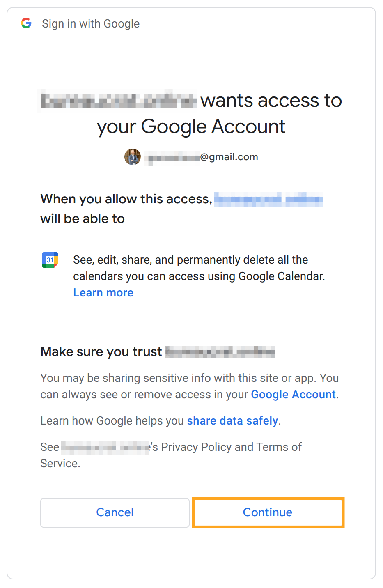Click the blue blurred app name link

(x=268, y=200)
